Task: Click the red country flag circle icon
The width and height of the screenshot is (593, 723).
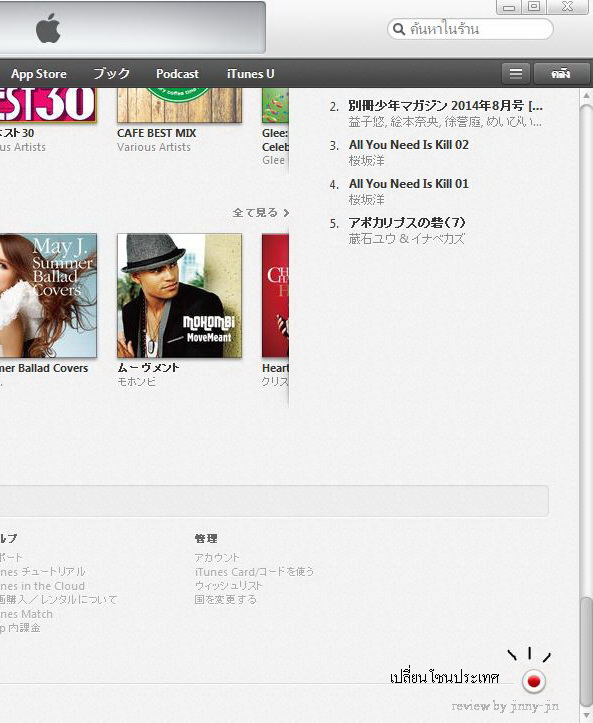Action: point(534,681)
